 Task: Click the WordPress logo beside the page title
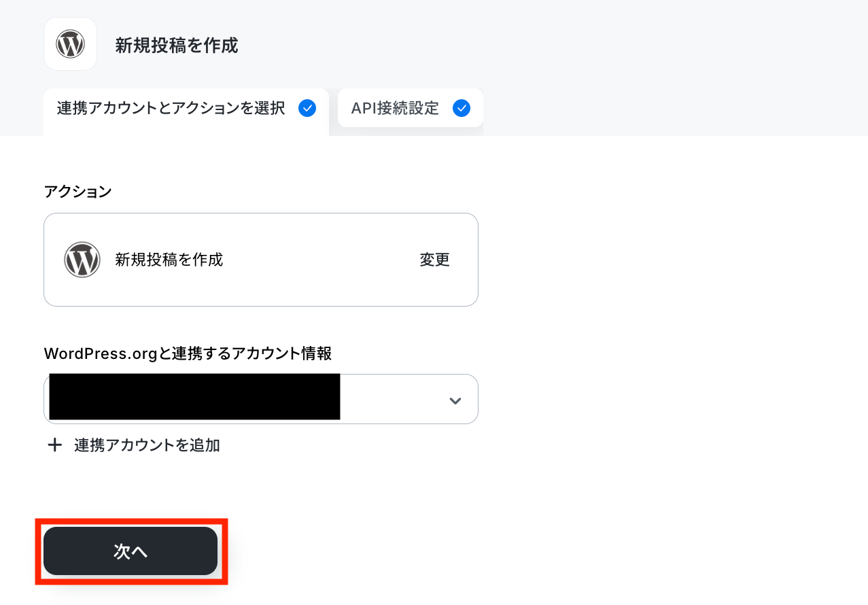tap(70, 44)
